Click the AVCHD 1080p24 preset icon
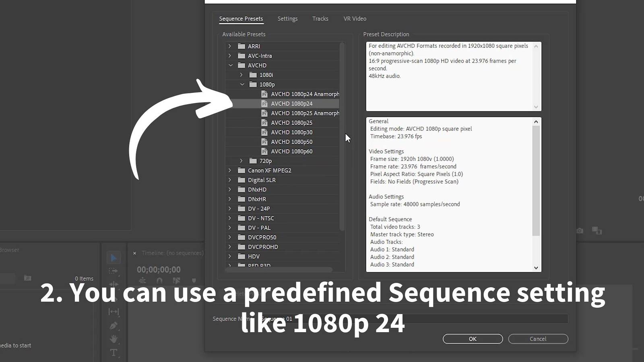This screenshot has height=362, width=644. point(264,104)
